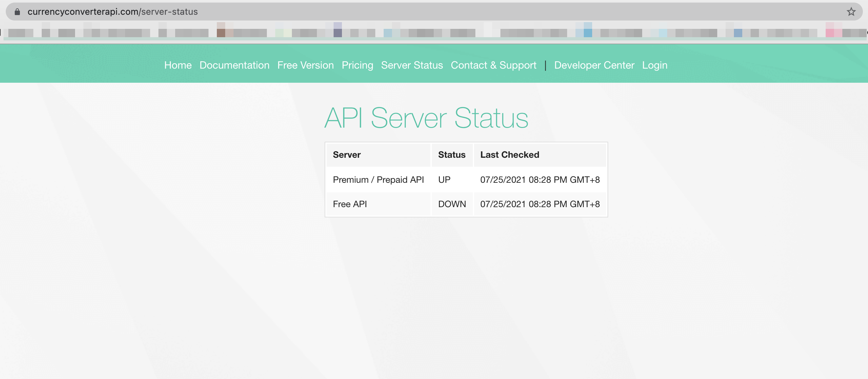Click the Status column header
Screen dimensions: 868x379
452,155
